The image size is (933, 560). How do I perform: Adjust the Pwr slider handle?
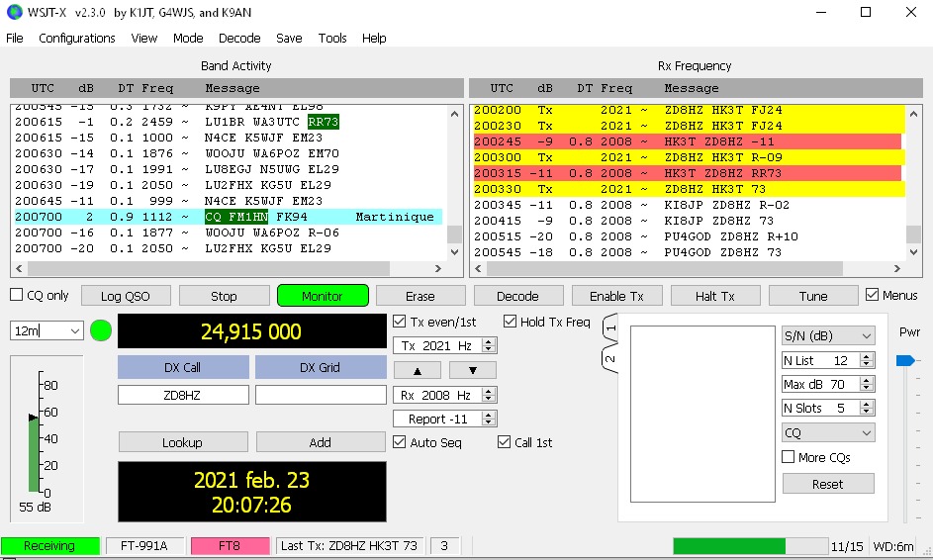904,361
